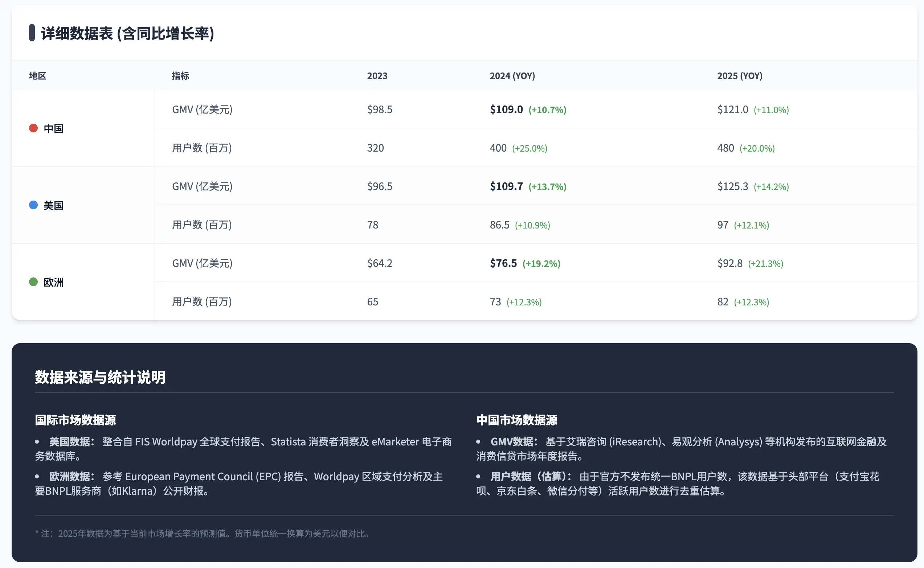Select the 地区 column header
This screenshot has width=924, height=568.
pyautogui.click(x=38, y=76)
